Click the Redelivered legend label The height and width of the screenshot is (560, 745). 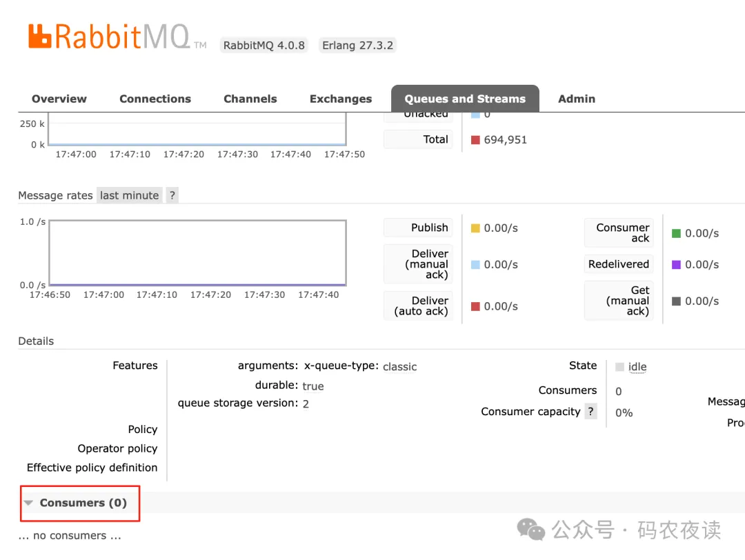[x=619, y=264]
